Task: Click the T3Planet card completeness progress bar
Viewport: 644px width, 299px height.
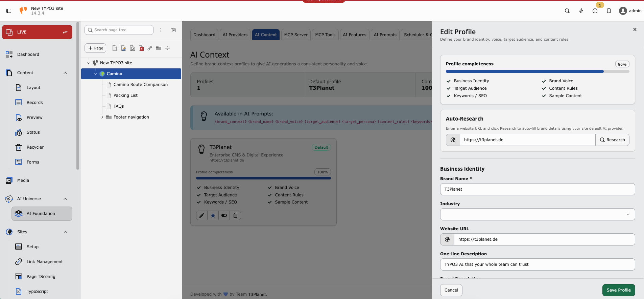Action: click(x=263, y=178)
